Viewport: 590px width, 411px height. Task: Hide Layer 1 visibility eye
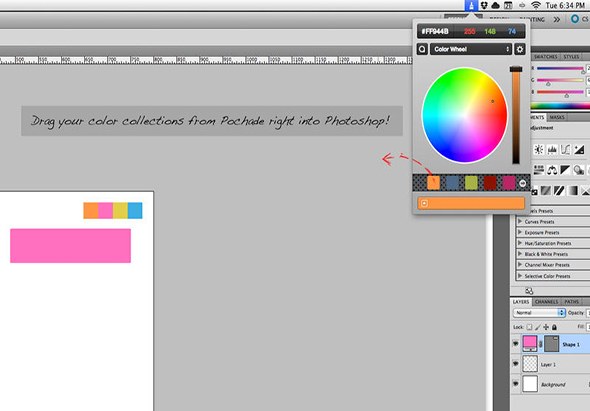515,364
